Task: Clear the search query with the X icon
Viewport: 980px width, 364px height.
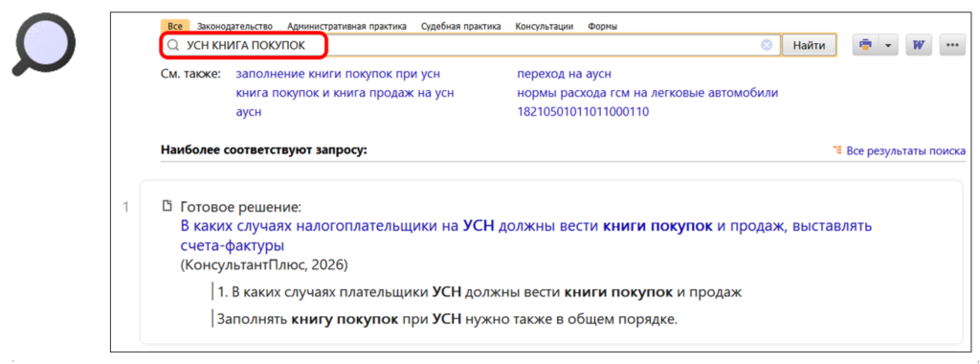Action: click(x=767, y=45)
